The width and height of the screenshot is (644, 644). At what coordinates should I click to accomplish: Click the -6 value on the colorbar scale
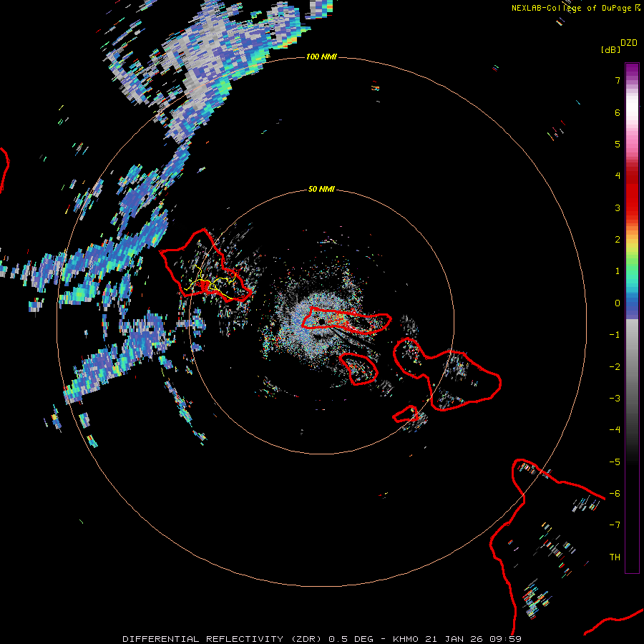click(615, 494)
